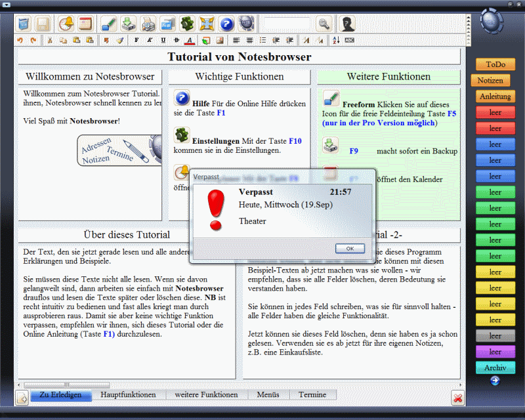Screen dimensions: 525x420
Task: Click the toolbar vertical scrollbar
Action: 469,30
